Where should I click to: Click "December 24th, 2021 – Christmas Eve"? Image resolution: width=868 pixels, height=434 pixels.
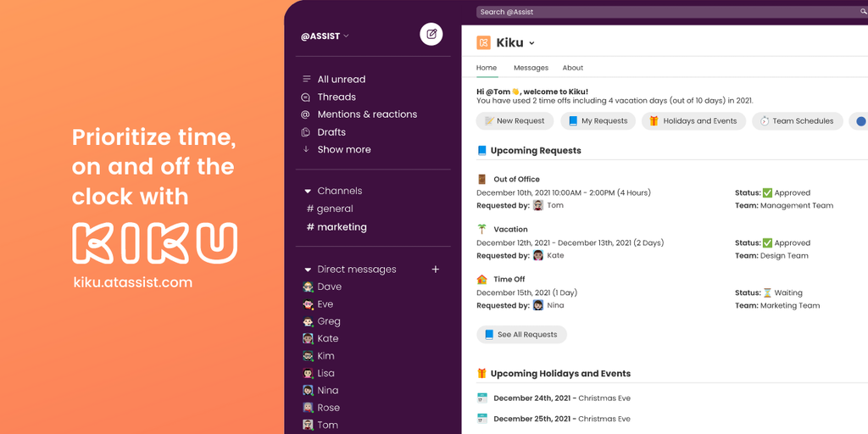(562, 398)
